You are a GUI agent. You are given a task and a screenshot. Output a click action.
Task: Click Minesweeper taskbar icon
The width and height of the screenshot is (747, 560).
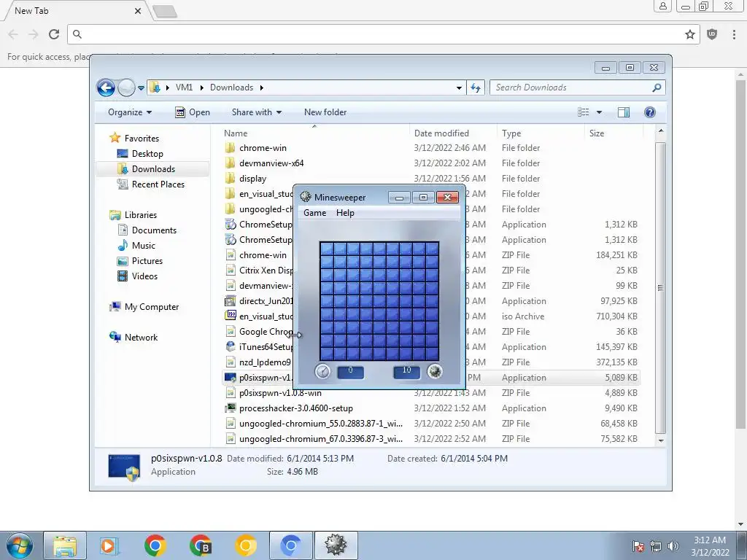coord(336,546)
